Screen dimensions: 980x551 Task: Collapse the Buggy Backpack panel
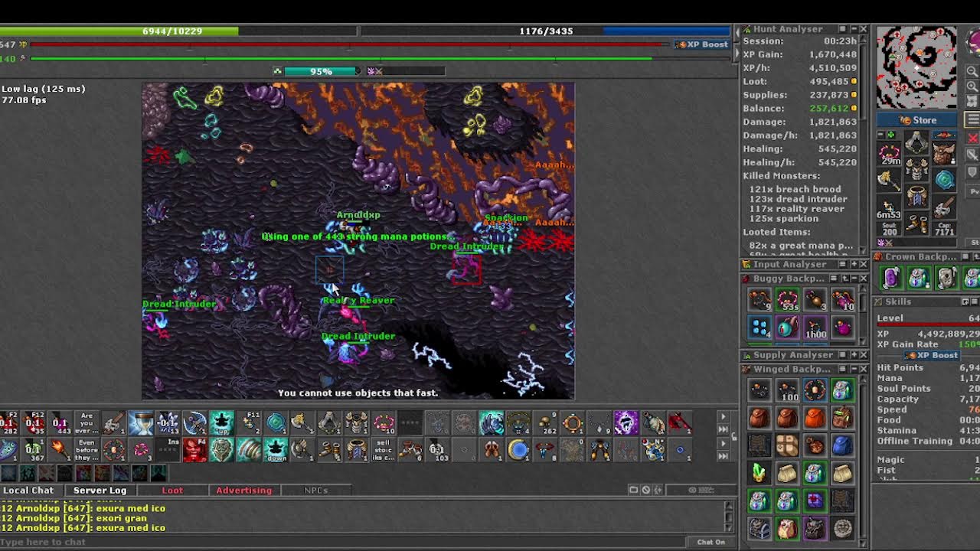(x=853, y=279)
